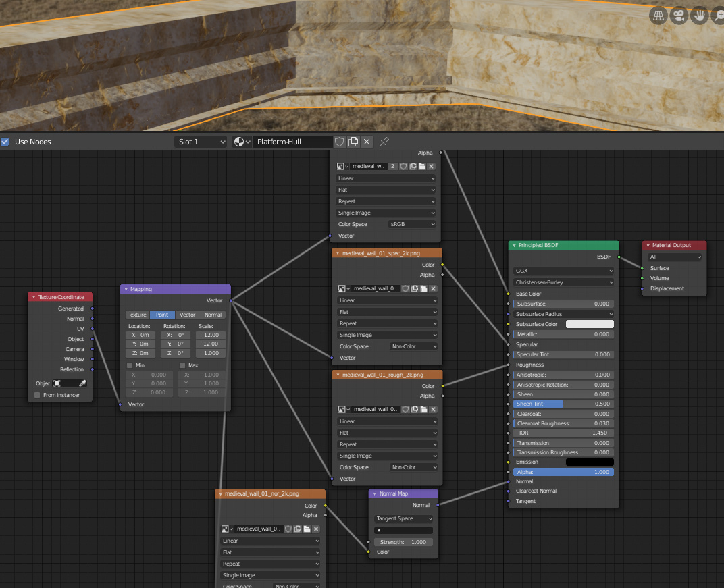Viewport: 724px width, 588px height.
Task: Open image folder icon on rough_2k node
Action: pyautogui.click(x=424, y=409)
